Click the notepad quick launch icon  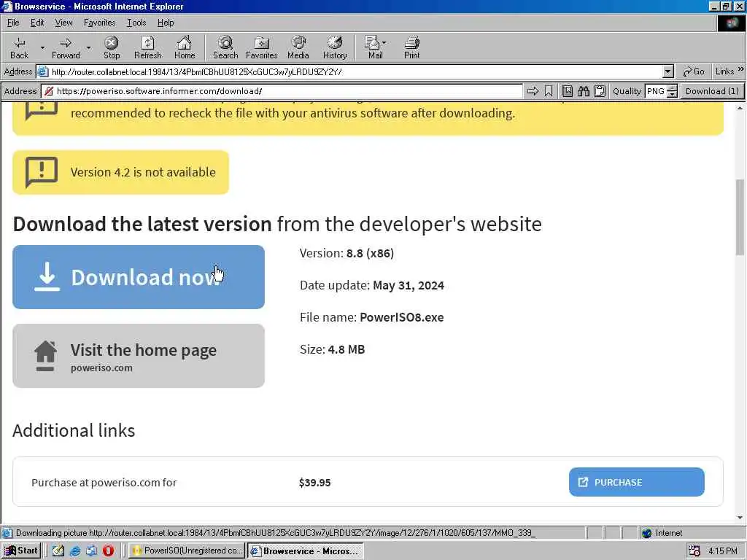tap(58, 551)
